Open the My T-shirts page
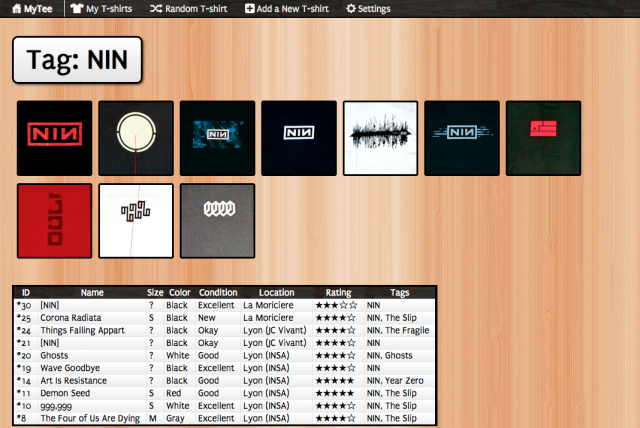 (101, 9)
